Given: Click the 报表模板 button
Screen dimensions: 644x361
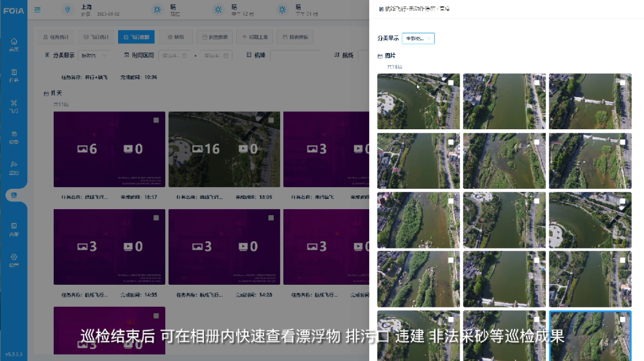Looking at the screenshot, I should click(x=296, y=37).
